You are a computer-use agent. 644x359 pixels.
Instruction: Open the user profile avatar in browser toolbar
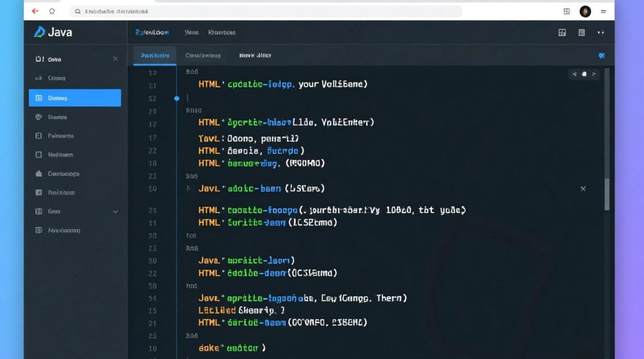coord(585,11)
